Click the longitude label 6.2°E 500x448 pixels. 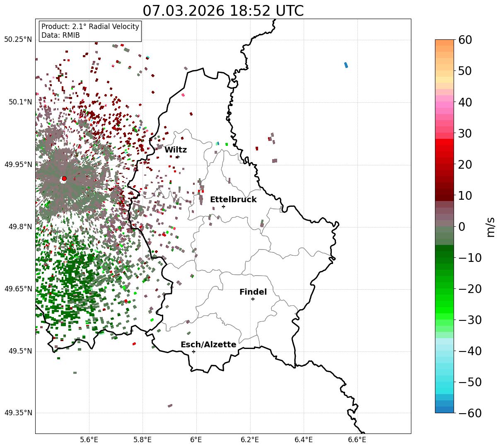pos(250,440)
